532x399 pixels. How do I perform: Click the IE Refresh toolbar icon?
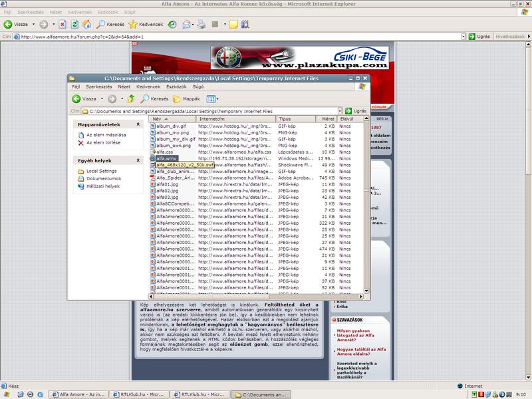pyautogui.click(x=74, y=25)
